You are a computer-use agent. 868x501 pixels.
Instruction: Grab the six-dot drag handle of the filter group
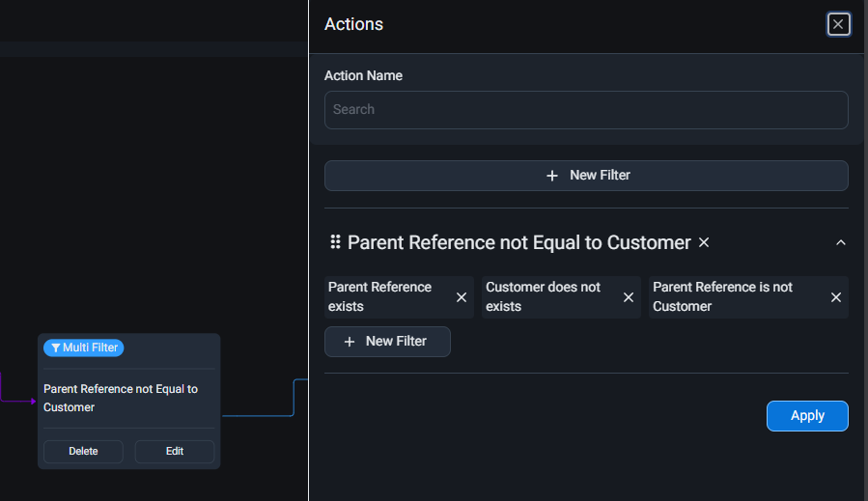[335, 242]
